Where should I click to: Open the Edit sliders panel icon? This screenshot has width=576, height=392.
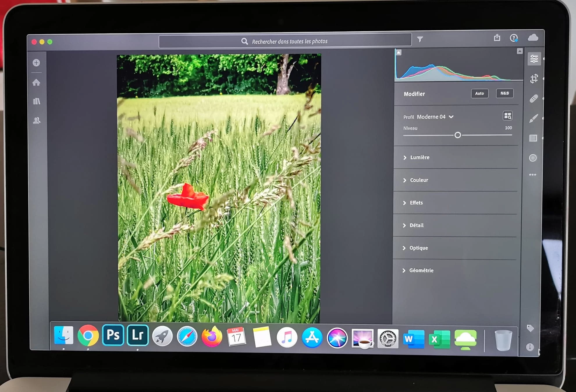(534, 59)
